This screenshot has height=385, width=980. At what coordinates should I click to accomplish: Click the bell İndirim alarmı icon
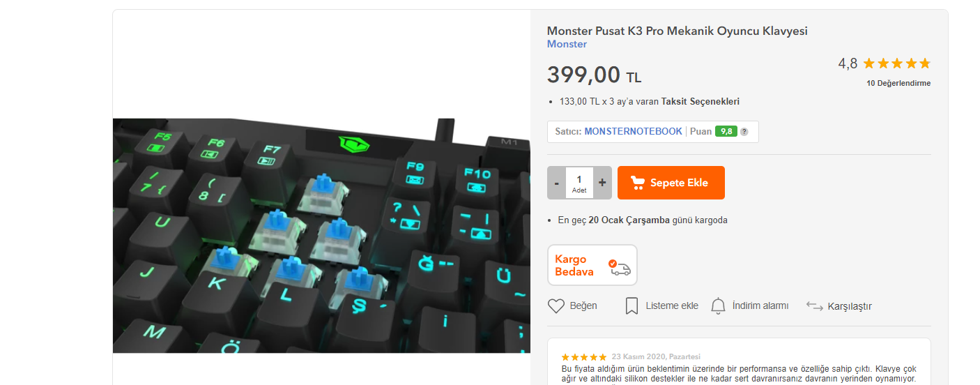tap(718, 305)
